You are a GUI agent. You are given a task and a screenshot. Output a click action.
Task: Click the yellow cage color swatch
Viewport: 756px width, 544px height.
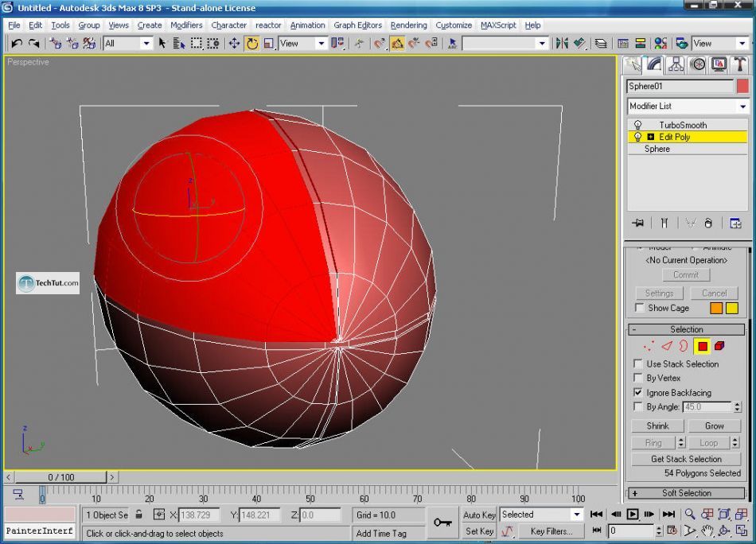[732, 308]
